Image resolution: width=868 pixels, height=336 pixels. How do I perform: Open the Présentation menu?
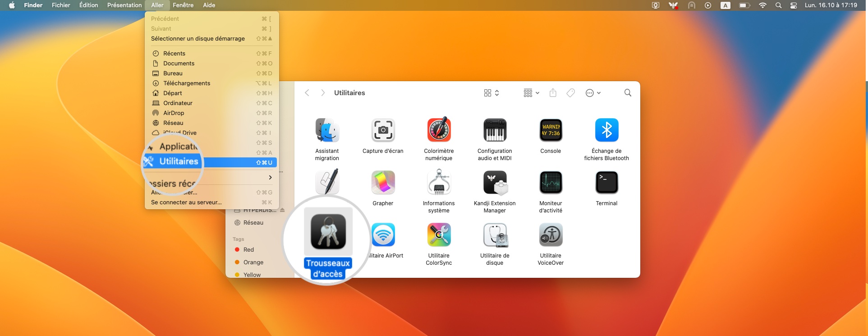[x=124, y=5]
